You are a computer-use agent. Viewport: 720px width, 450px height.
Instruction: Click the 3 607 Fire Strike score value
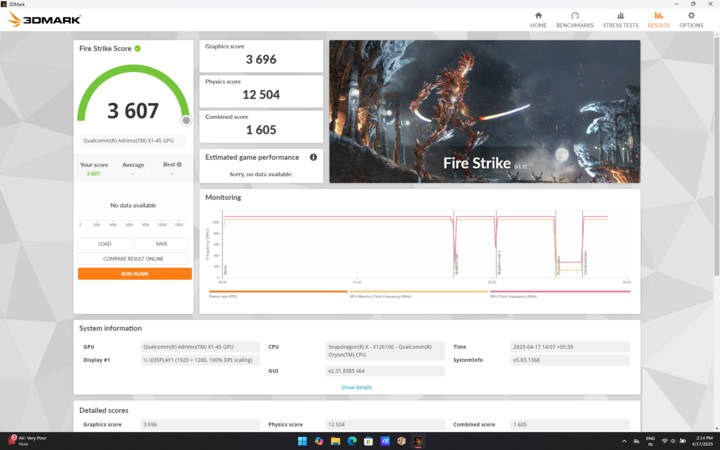point(133,111)
